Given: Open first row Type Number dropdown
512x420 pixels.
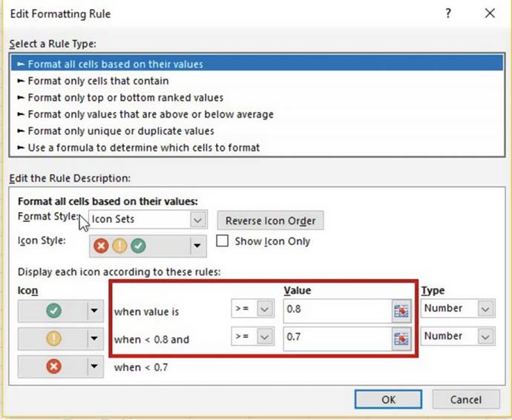Looking at the screenshot, I should coord(485,309).
